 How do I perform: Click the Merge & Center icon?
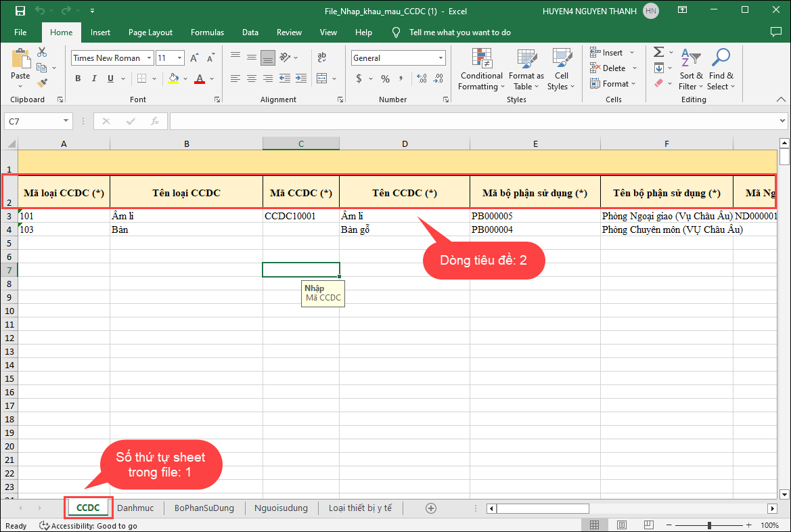pyautogui.click(x=322, y=79)
